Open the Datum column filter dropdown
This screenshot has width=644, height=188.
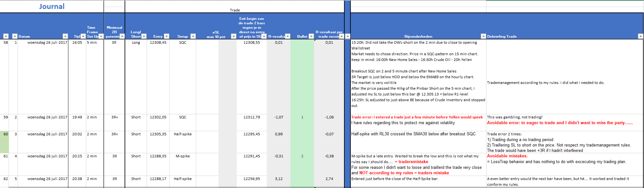point(65,36)
